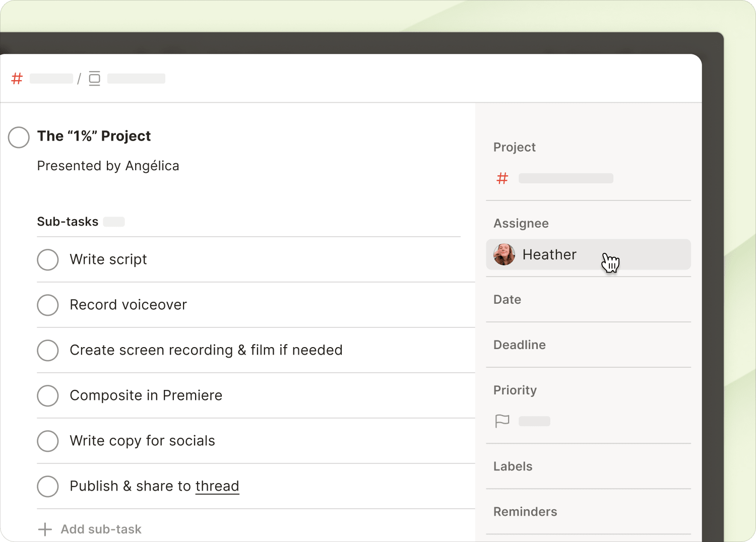756x542 pixels.
Task: Open the Labels field
Action: pos(588,466)
